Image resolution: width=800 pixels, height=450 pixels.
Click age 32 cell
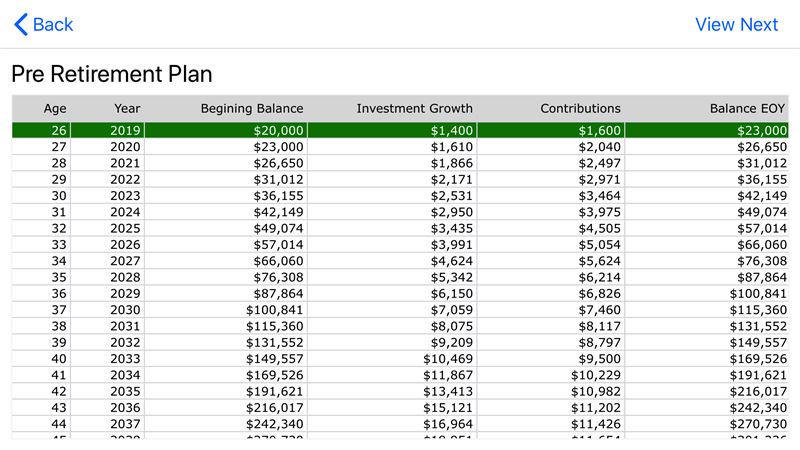41,228
